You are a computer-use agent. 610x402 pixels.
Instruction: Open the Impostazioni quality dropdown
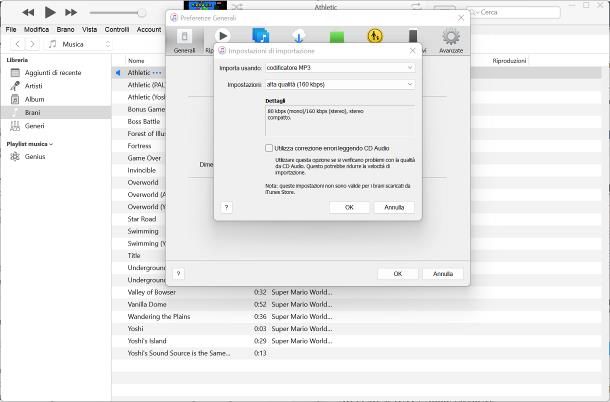[x=340, y=84]
